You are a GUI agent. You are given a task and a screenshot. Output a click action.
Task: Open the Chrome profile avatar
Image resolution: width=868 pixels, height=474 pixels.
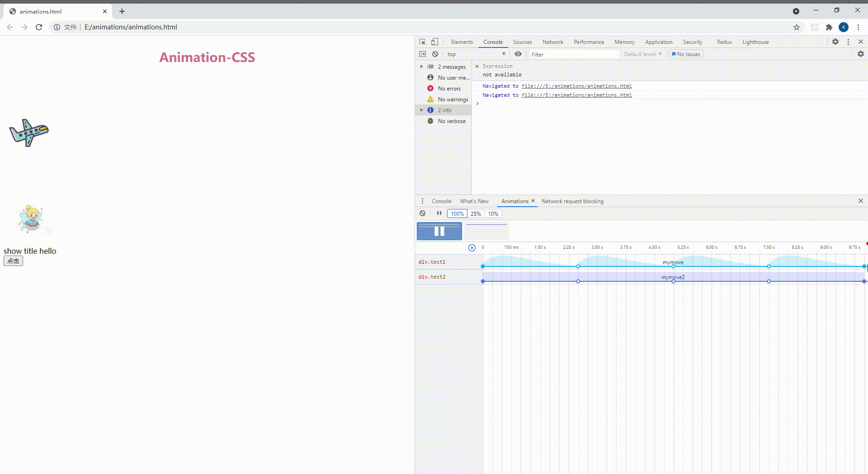point(844,27)
